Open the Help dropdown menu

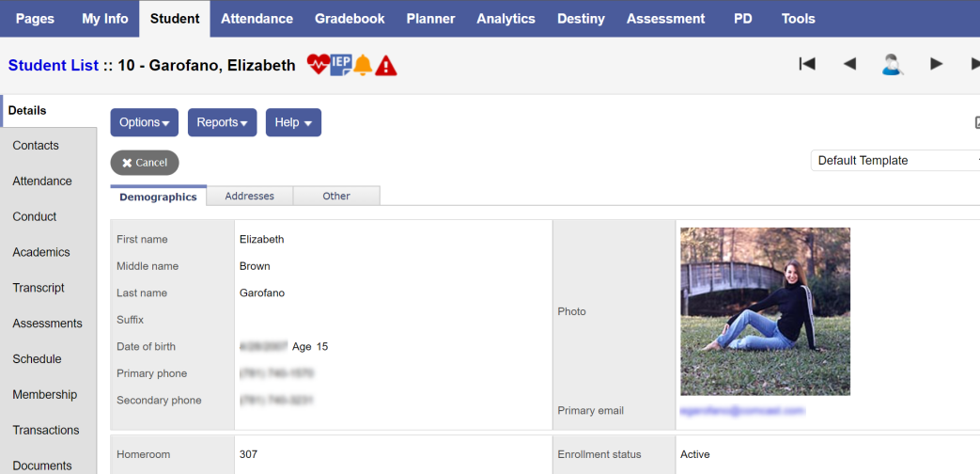293,122
